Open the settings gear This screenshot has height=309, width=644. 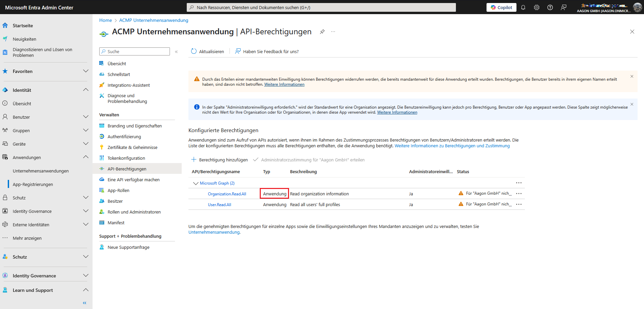click(x=536, y=7)
